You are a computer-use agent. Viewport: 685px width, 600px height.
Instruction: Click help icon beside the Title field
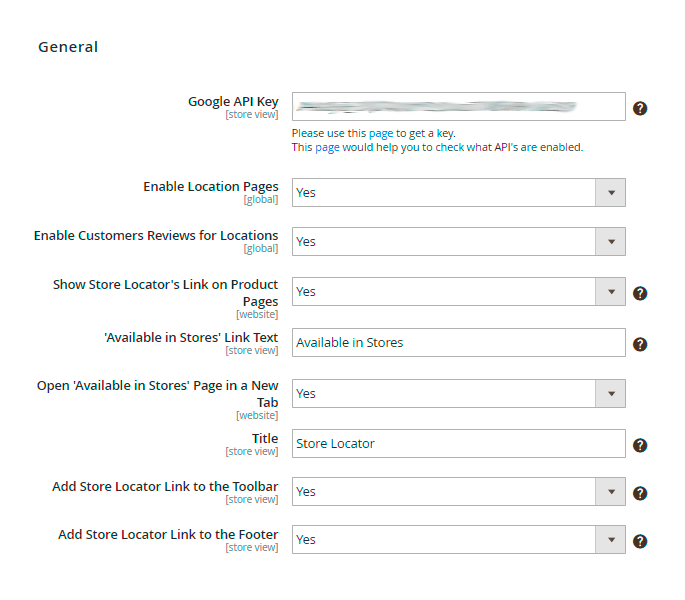pos(640,445)
